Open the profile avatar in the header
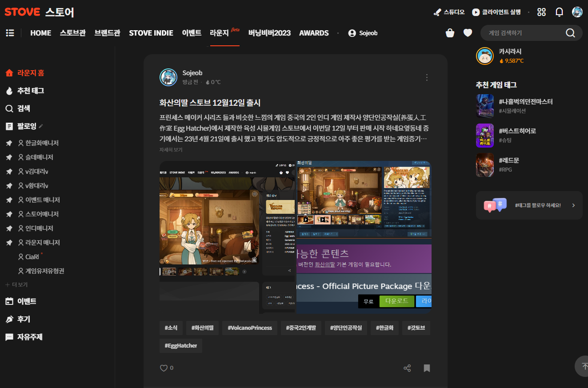Viewport: 588px width, 388px height. (577, 12)
